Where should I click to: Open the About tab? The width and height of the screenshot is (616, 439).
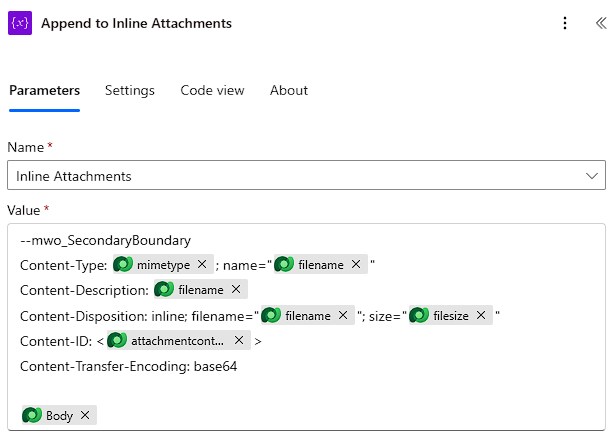(x=289, y=90)
